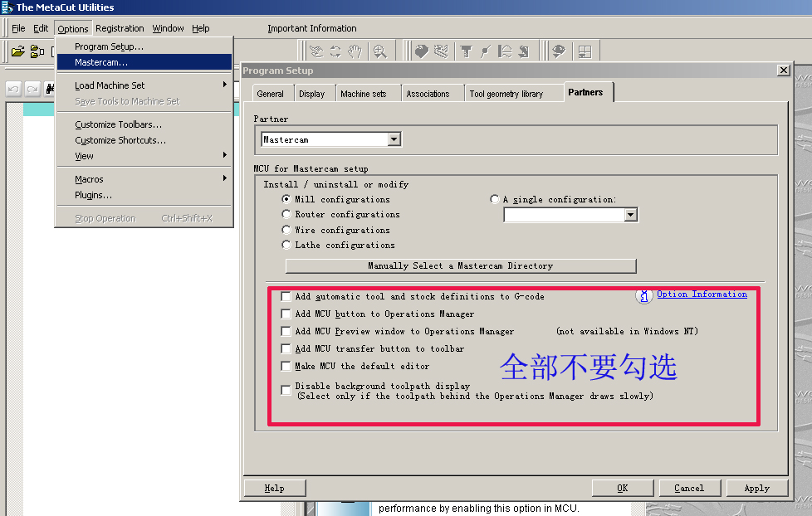Click the split window layout icon
812x516 pixels.
tap(585, 51)
